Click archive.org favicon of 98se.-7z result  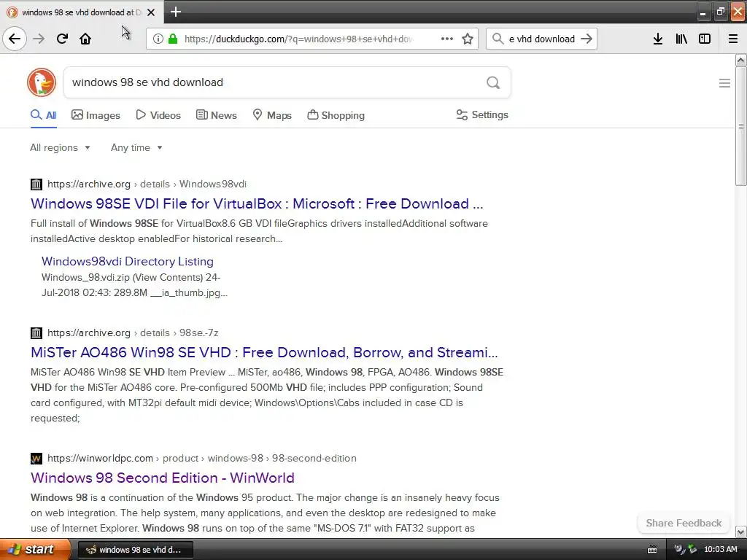click(x=36, y=332)
